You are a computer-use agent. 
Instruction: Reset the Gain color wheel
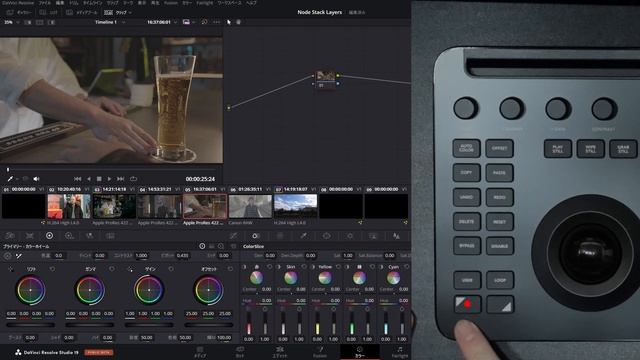tap(171, 269)
